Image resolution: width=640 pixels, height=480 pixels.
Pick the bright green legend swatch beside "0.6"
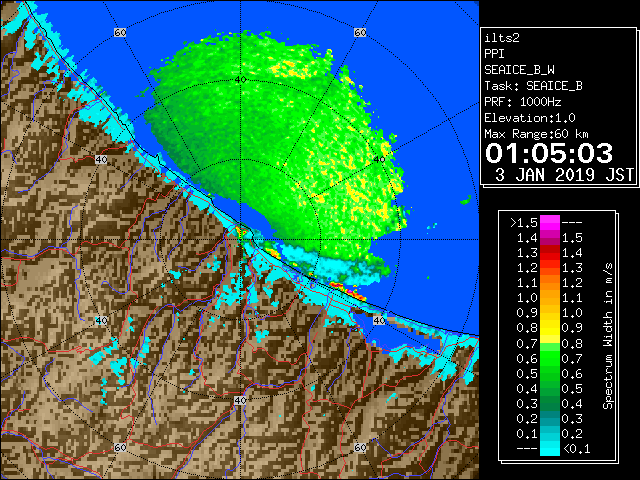click(x=550, y=358)
